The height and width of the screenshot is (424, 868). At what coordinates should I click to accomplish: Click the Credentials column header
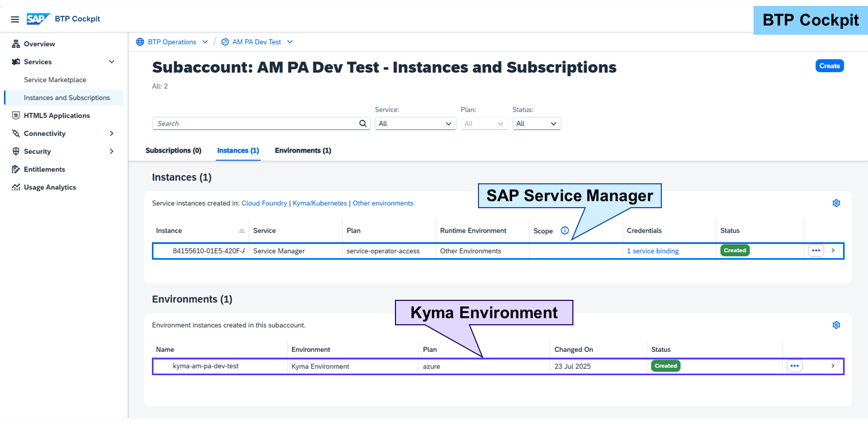click(x=644, y=230)
